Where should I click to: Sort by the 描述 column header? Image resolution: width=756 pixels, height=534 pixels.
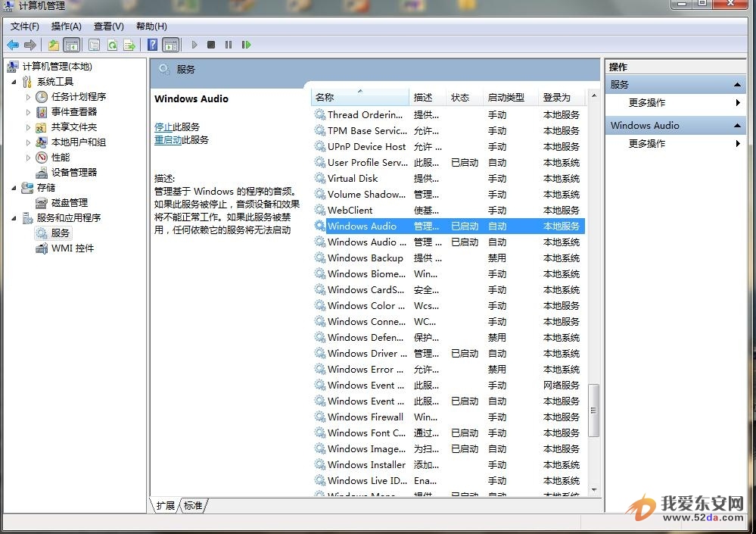click(428, 98)
